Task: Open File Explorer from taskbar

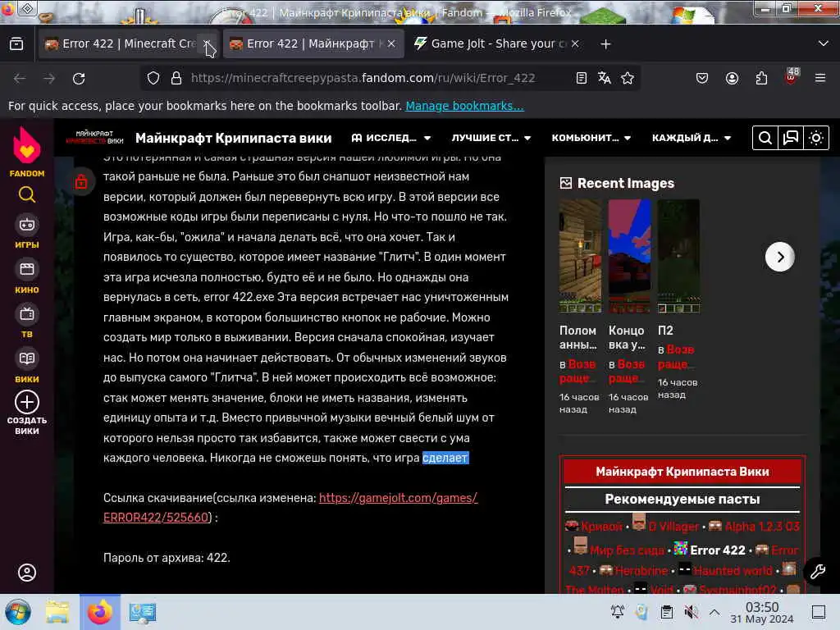Action: (57, 612)
